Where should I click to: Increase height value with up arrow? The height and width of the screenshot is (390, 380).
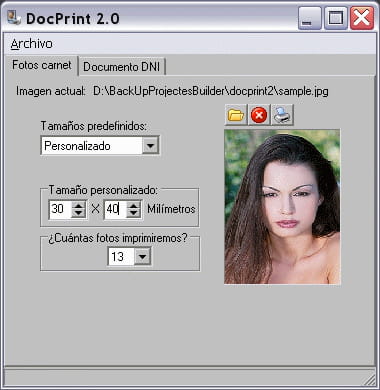tap(134, 205)
